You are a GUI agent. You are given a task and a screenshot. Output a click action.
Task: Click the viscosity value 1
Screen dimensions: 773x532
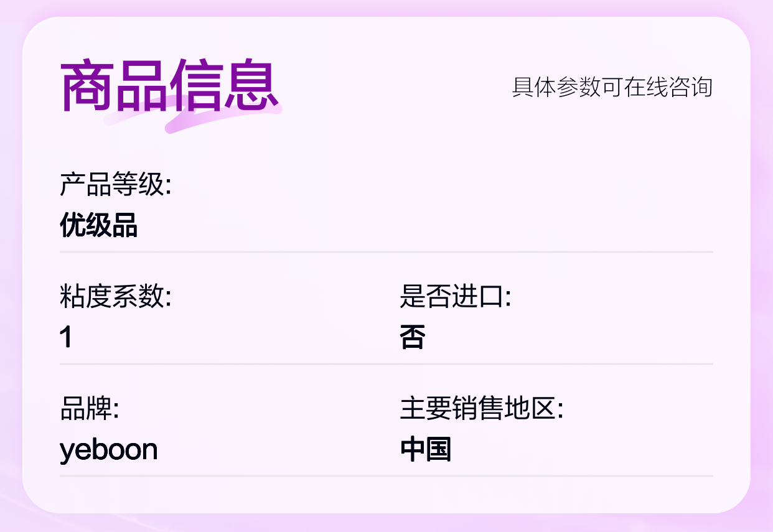[66, 337]
